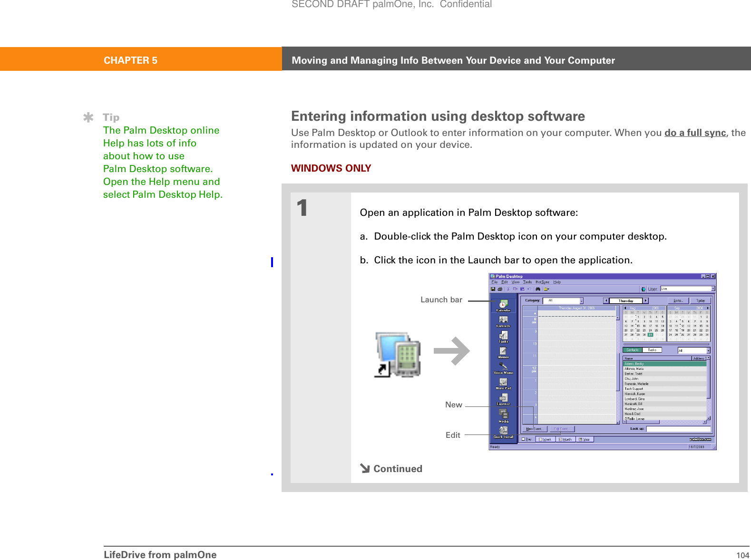Open Contacts from the Launch bar
The width and height of the screenshot is (751, 560).
pos(503,321)
